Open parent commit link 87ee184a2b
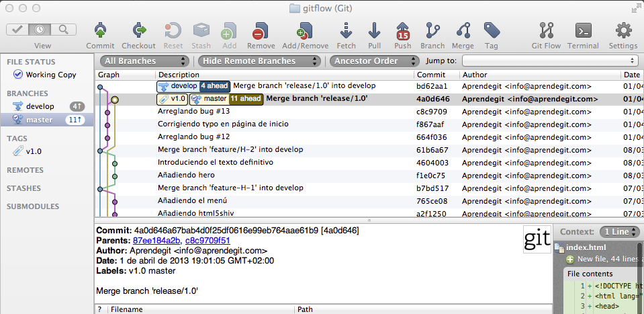 (156, 240)
